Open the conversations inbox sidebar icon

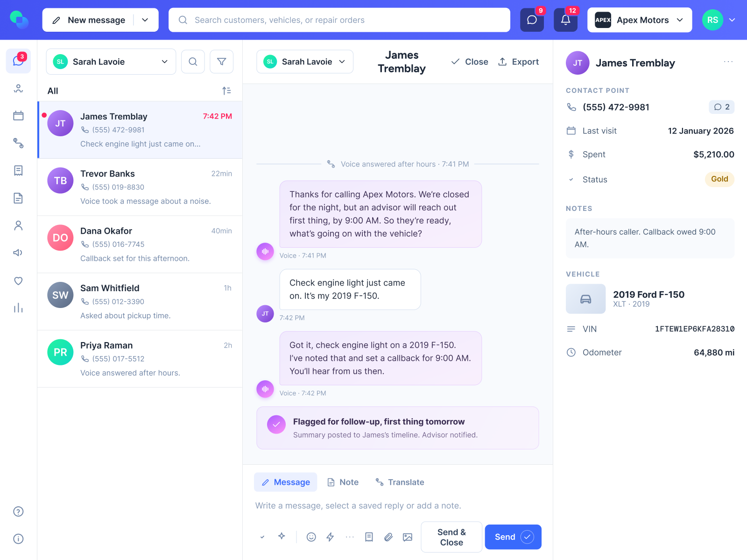[x=18, y=61]
